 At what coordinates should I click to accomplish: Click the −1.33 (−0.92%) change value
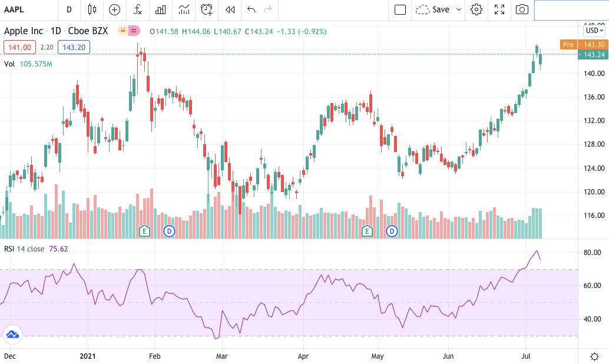pos(302,31)
